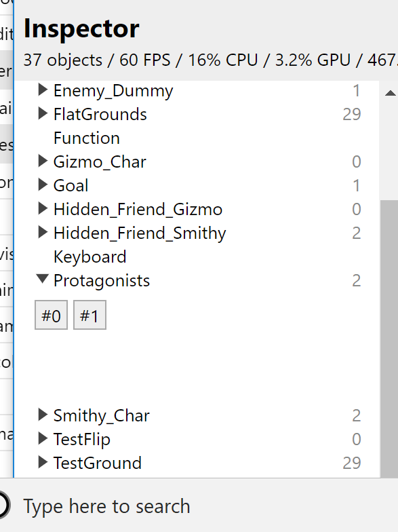Select the Function object in the Inspector
This screenshot has height=532, width=398.
click(87, 138)
